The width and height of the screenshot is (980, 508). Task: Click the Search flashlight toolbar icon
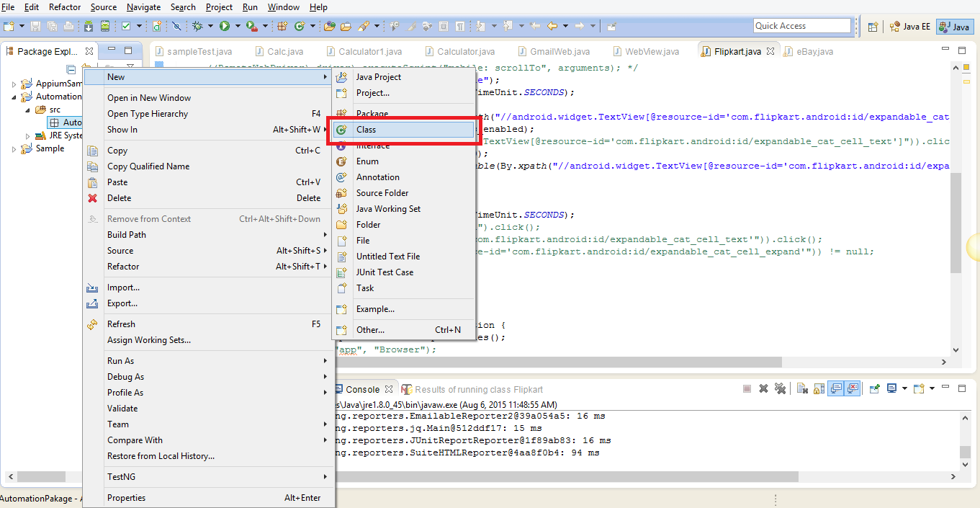pyautogui.click(x=364, y=26)
